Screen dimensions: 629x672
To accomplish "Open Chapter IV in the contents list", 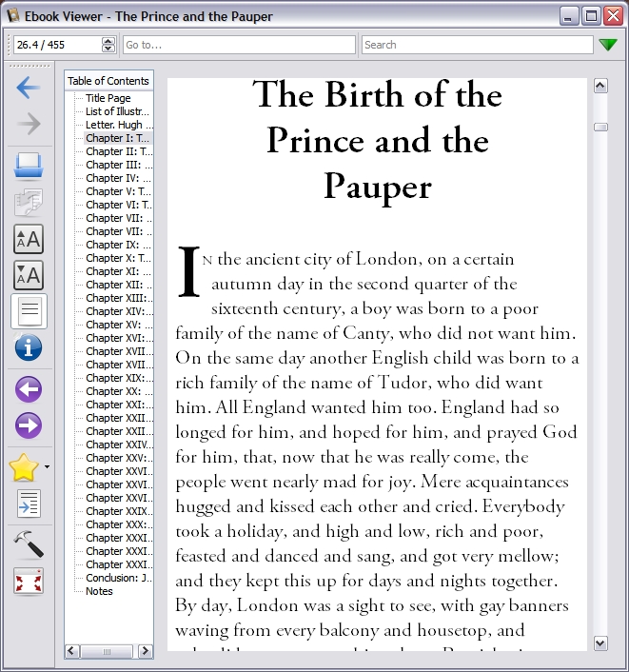I will [x=118, y=178].
